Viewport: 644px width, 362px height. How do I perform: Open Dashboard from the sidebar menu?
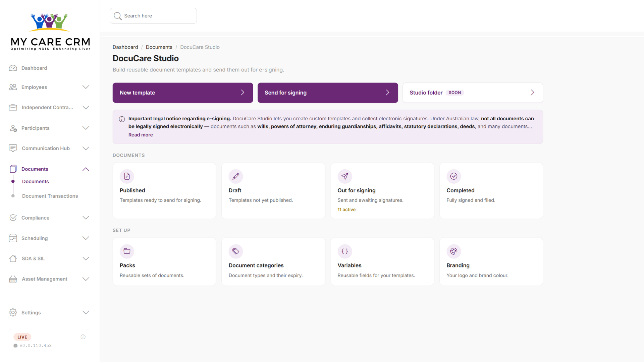tap(34, 68)
